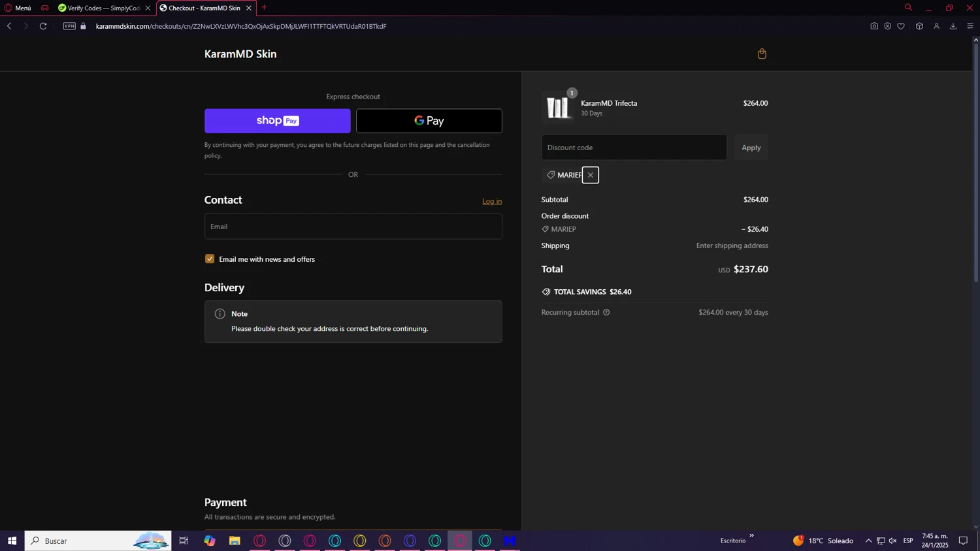Go back with browser back arrow

click(x=9, y=26)
